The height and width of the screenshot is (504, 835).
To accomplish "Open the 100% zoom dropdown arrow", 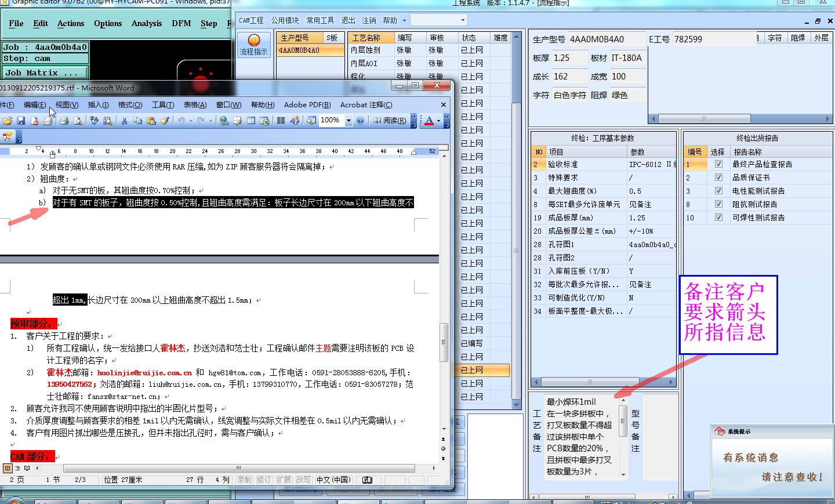I will coord(348,121).
